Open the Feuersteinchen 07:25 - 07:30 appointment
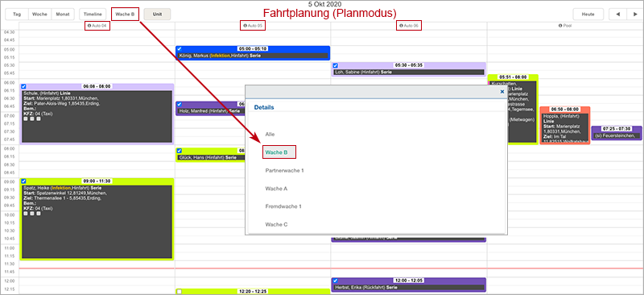The width and height of the screenshot is (644, 295). [617, 133]
